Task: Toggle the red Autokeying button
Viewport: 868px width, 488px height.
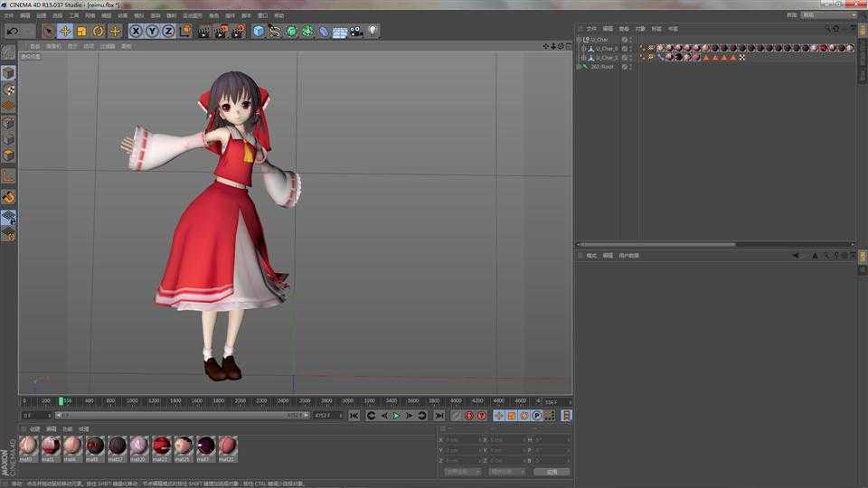Action: [x=482, y=416]
